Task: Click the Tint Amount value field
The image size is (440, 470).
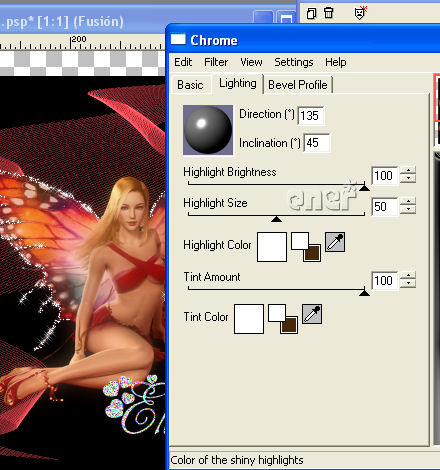Action: 384,280
